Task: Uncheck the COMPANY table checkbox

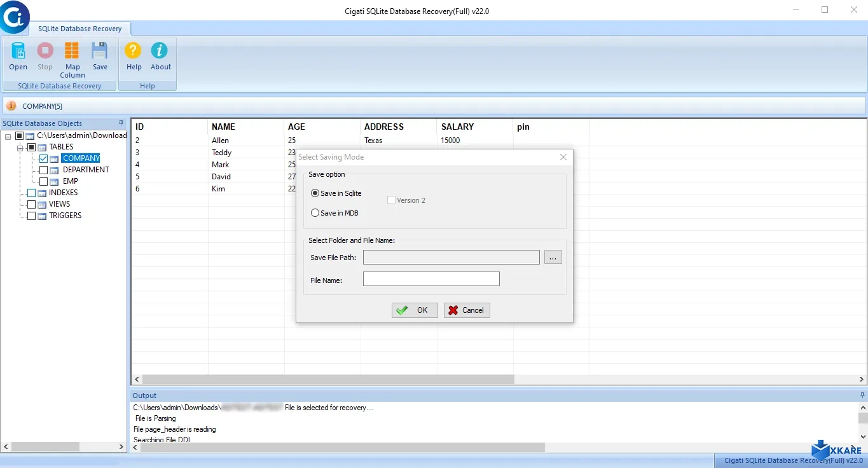Action: (x=43, y=158)
